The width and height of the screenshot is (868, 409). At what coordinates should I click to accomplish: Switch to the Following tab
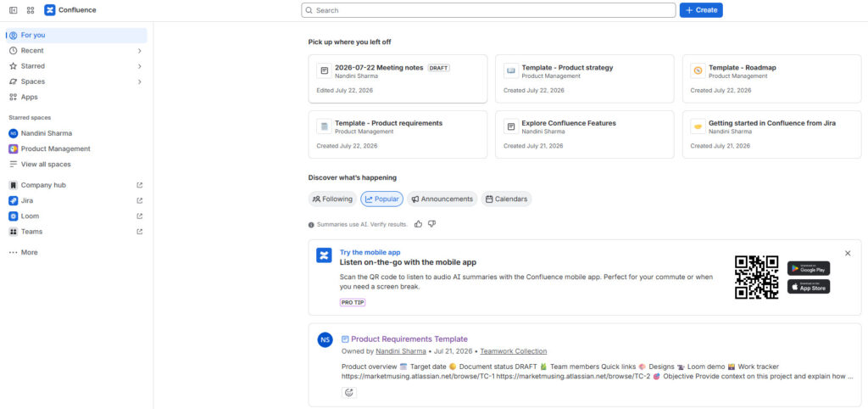[x=332, y=199]
